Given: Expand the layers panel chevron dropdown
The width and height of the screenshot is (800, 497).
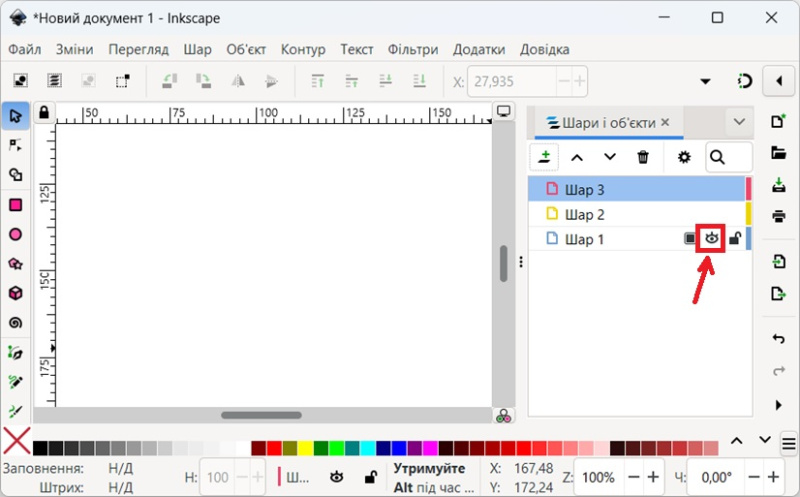Looking at the screenshot, I should click(739, 122).
